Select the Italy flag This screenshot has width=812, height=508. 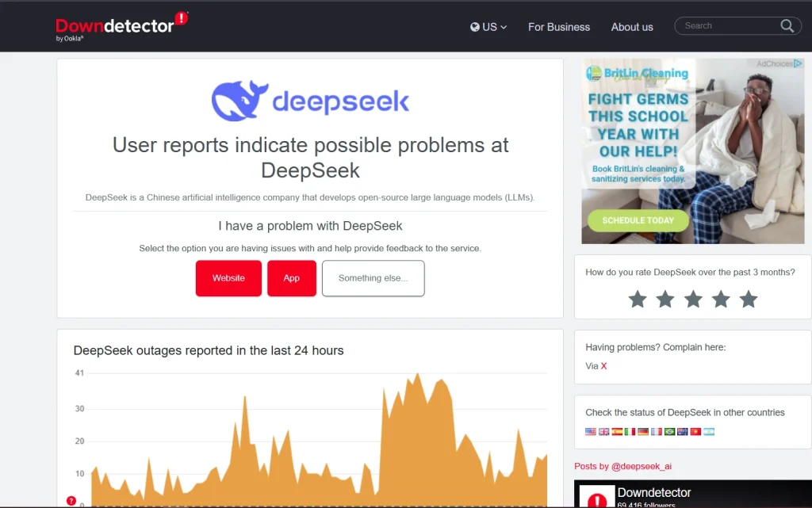630,431
